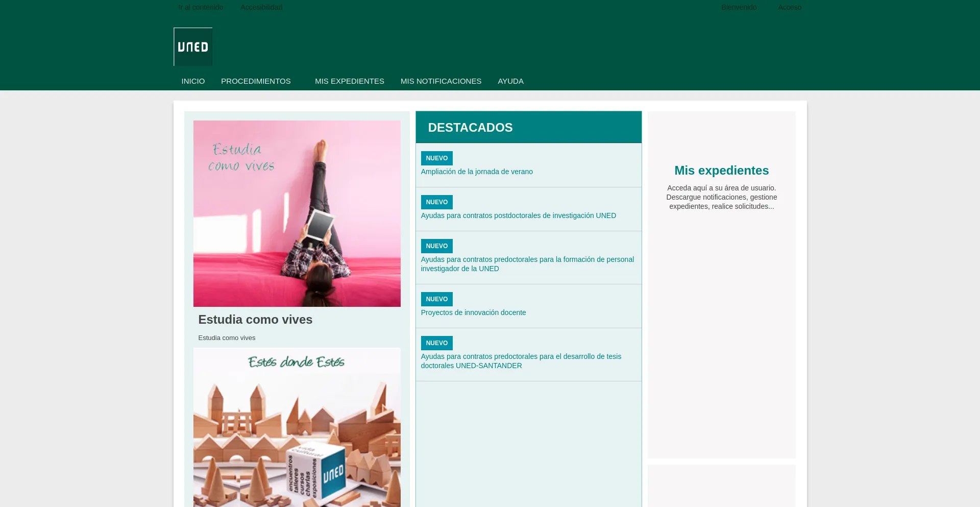Click the UNED logo

click(x=193, y=47)
